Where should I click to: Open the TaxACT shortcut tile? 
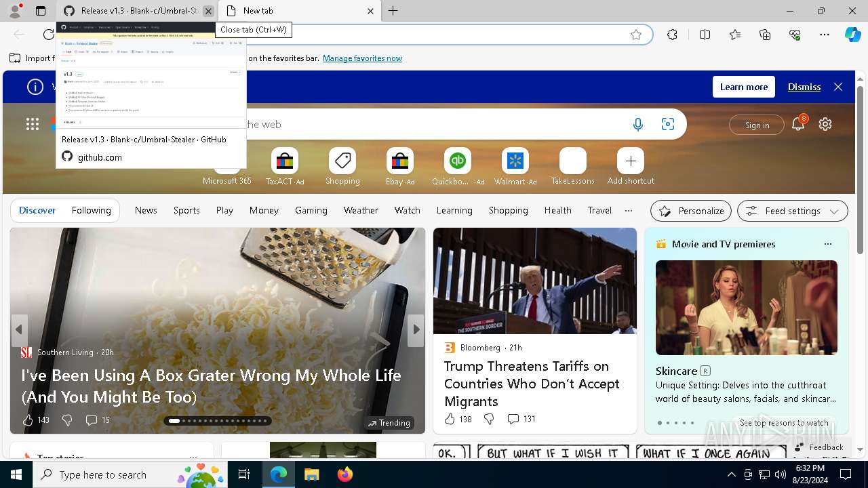[285, 167]
